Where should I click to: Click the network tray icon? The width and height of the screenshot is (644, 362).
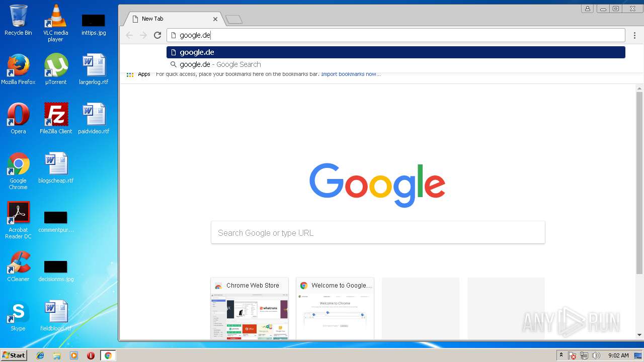pyautogui.click(x=584, y=355)
